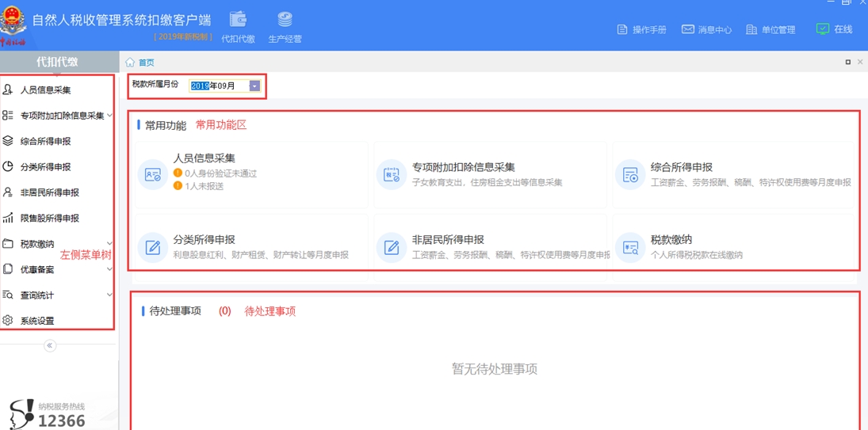Click the 查询统计 search icon in sidebar
This screenshot has height=430, width=868.
8,295
